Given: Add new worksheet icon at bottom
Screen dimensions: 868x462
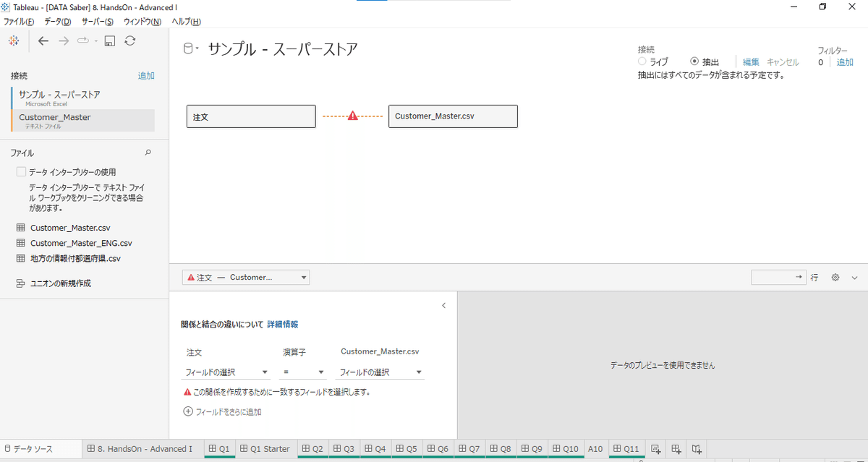Looking at the screenshot, I should [657, 449].
